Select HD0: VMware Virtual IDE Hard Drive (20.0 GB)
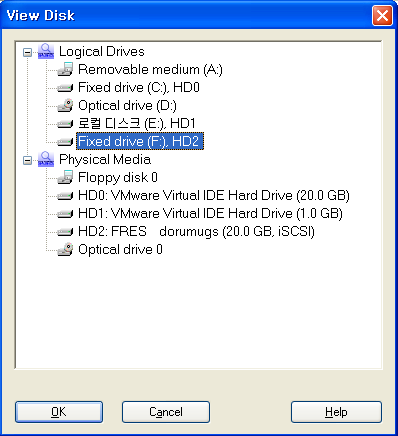 coord(214,196)
